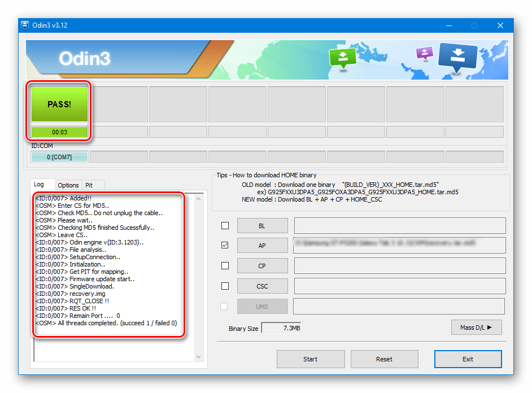
Task: Switch to the Pit tab
Action: [x=89, y=185]
